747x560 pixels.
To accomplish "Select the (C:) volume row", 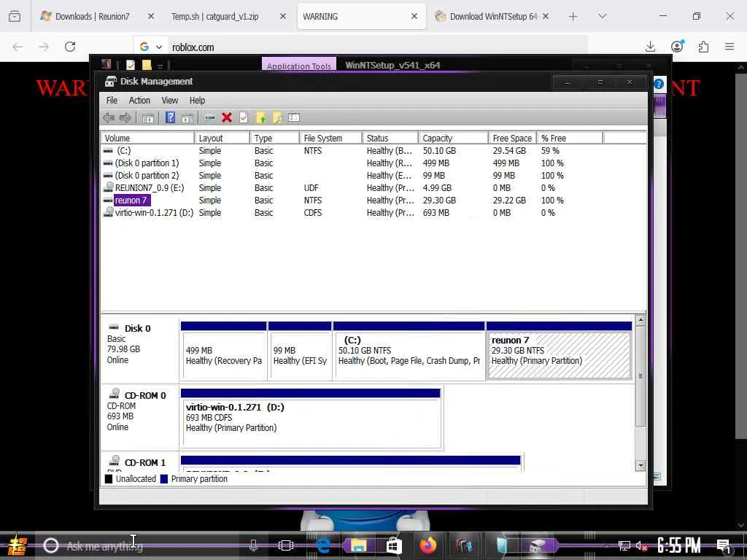I will coord(373,150).
